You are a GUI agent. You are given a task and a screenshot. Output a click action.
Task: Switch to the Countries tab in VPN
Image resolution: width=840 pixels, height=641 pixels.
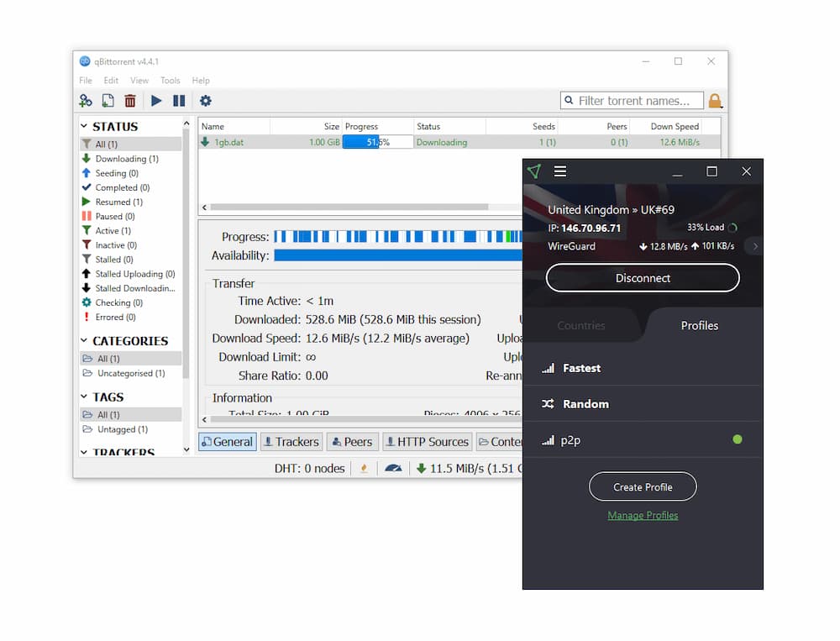(581, 325)
